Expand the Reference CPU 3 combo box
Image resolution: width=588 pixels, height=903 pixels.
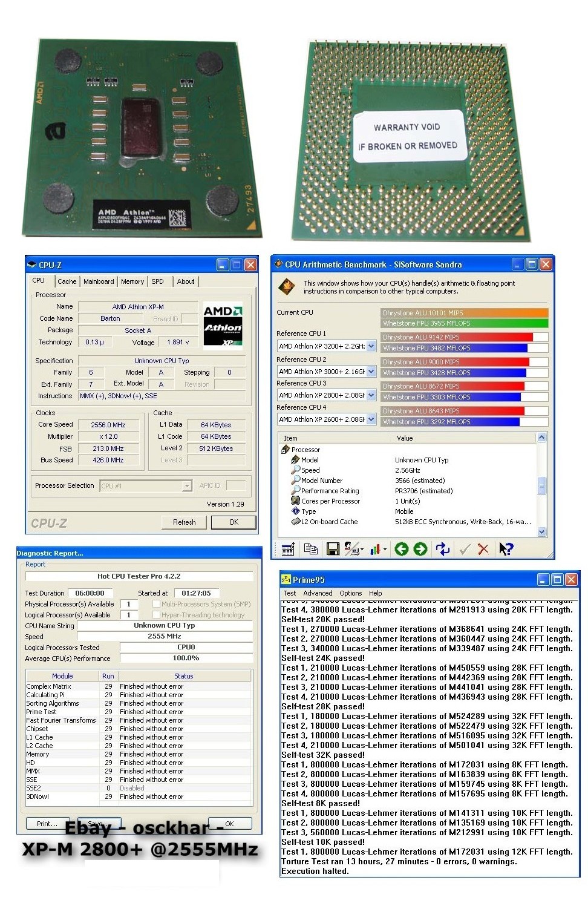coord(371,395)
